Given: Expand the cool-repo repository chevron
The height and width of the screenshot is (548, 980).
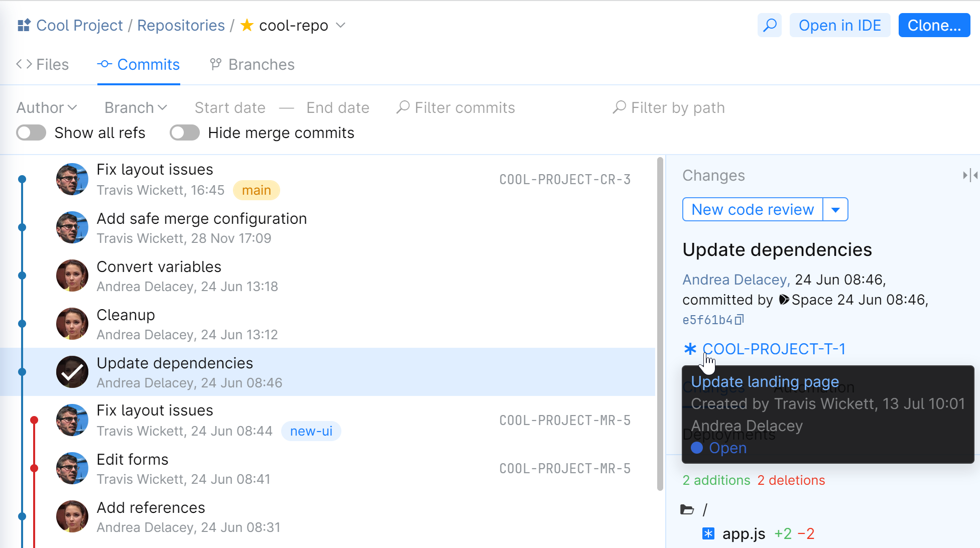Looking at the screenshot, I should [x=340, y=25].
